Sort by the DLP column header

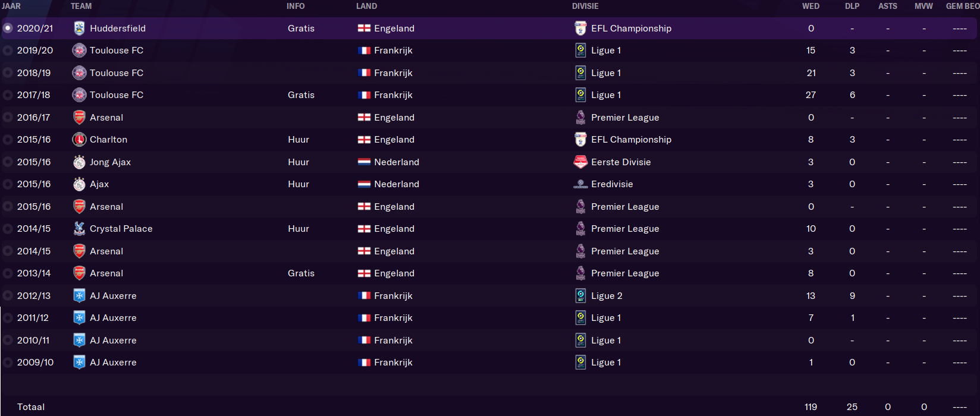852,6
